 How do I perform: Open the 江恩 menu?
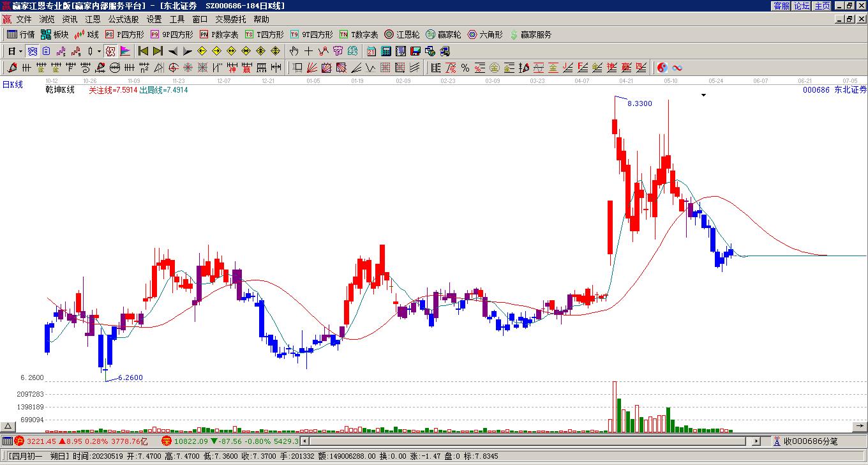point(93,19)
